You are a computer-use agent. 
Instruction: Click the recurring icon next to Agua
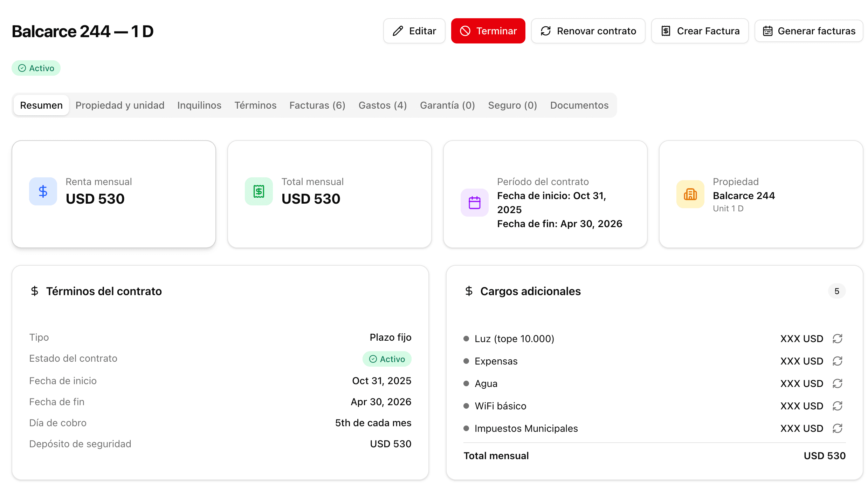click(838, 383)
